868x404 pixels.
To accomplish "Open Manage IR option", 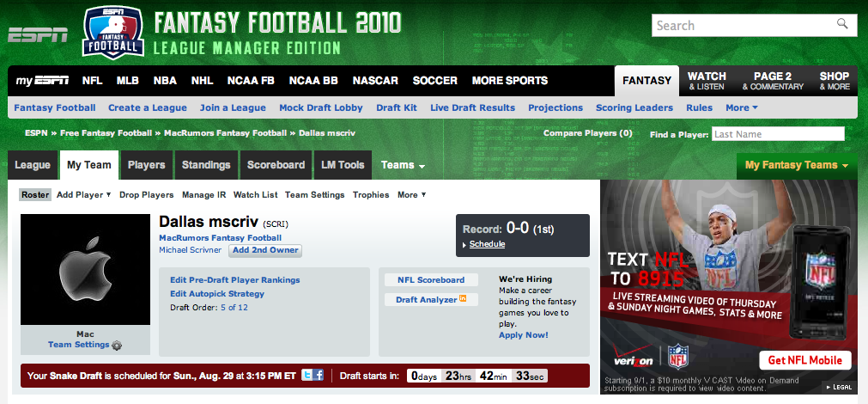I will [203, 195].
